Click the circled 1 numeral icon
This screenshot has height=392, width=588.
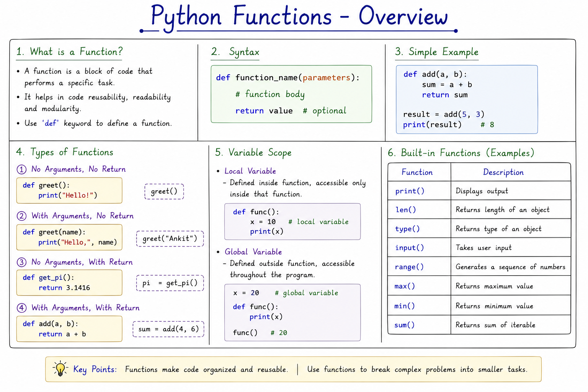[21, 169]
